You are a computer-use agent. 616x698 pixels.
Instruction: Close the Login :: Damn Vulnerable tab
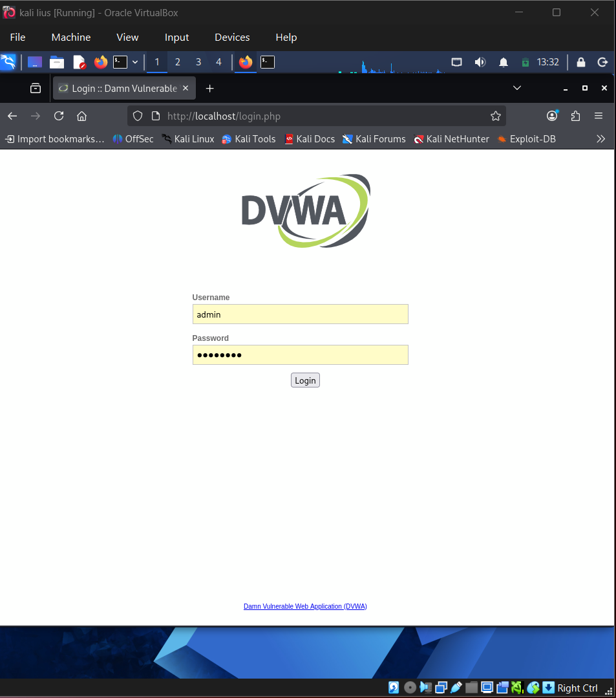(186, 88)
